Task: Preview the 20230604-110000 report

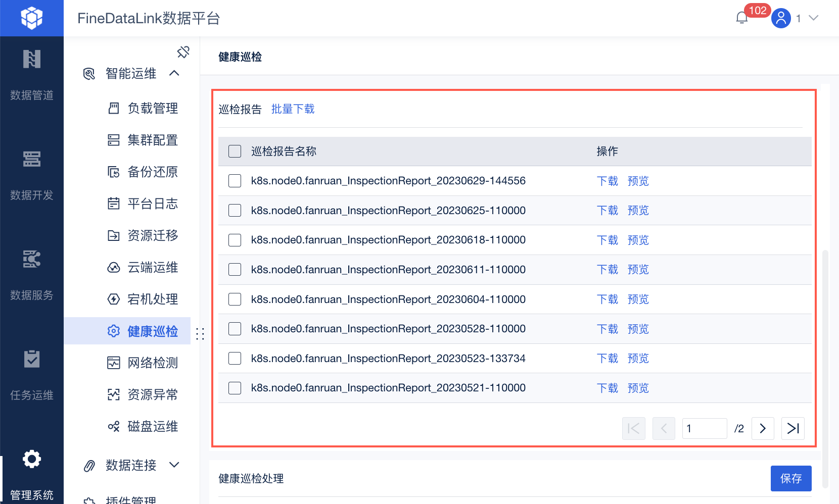Action: coord(638,299)
